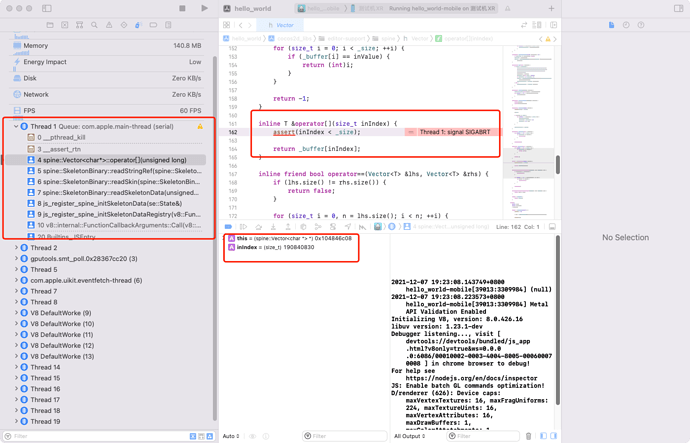Select frame 5 SkeletonBinary::readStringRef
Image resolution: width=690 pixels, height=443 pixels.
click(x=116, y=171)
